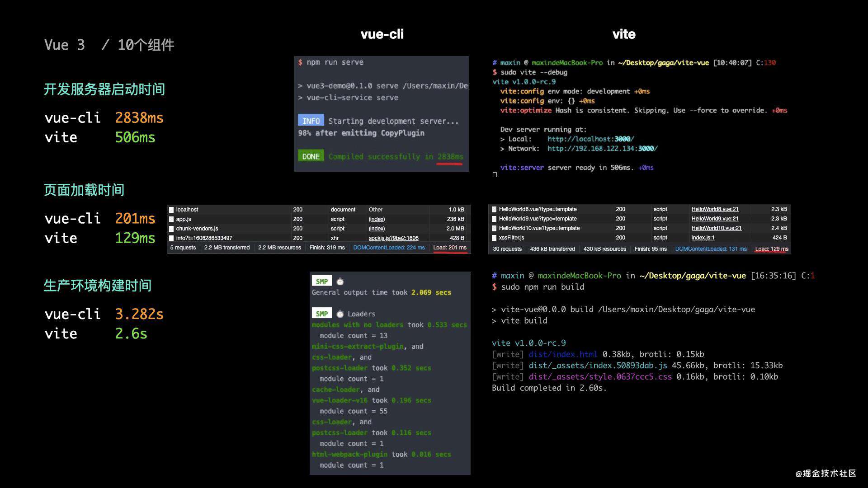
Task: Click the 'DOMContentLoaded: 224 ms' status entry
Action: 389,248
